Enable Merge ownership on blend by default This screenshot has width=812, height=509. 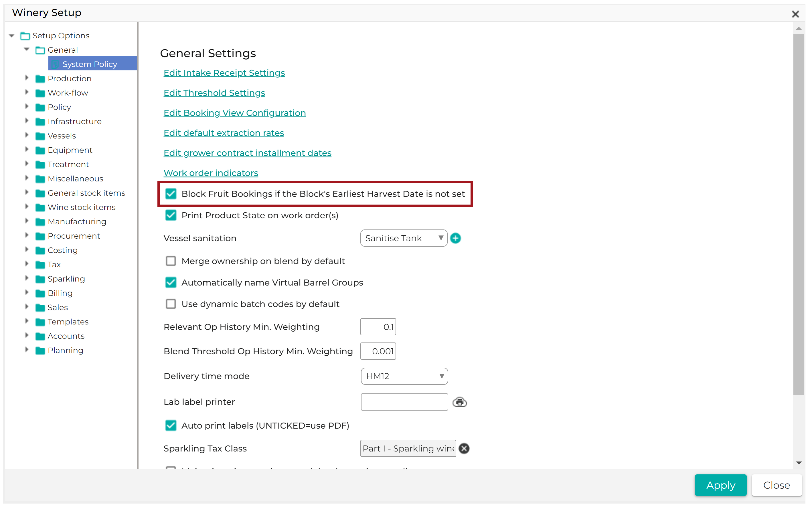point(171,261)
